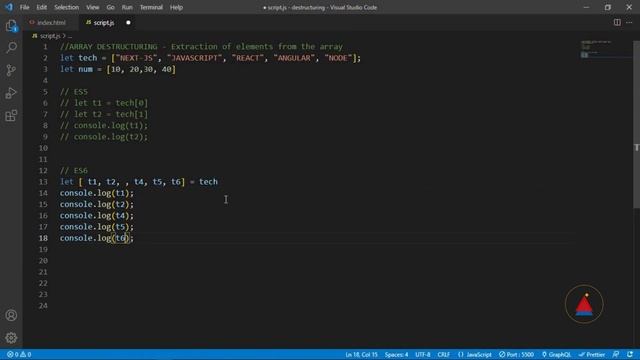Click the Prettier status bar item
Image resolution: width=640 pixels, height=360 pixels.
(592, 355)
